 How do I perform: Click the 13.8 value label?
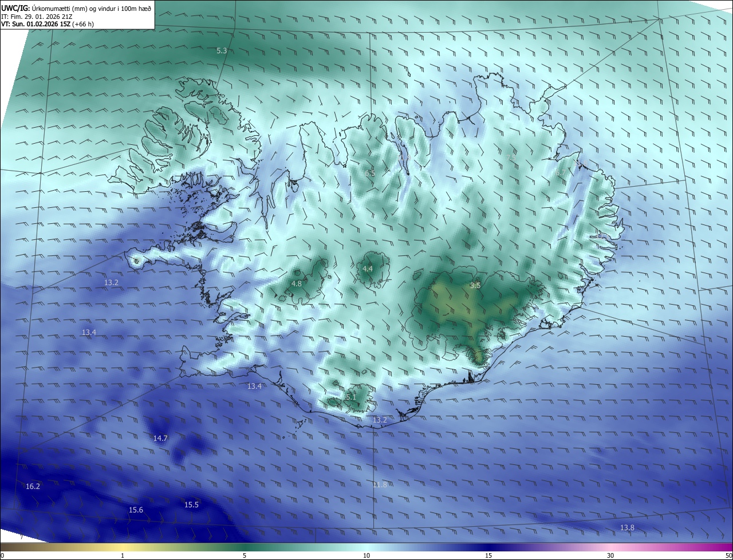(627, 527)
